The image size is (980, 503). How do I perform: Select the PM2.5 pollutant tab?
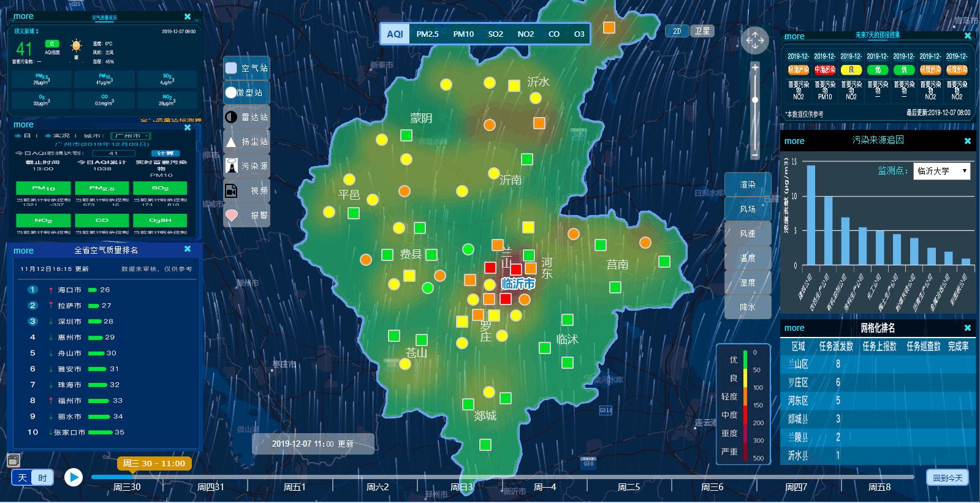427,34
